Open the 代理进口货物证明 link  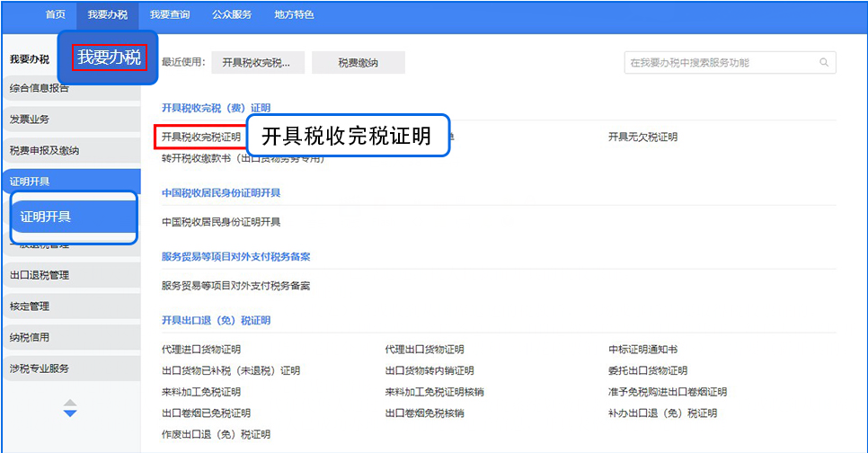201,349
